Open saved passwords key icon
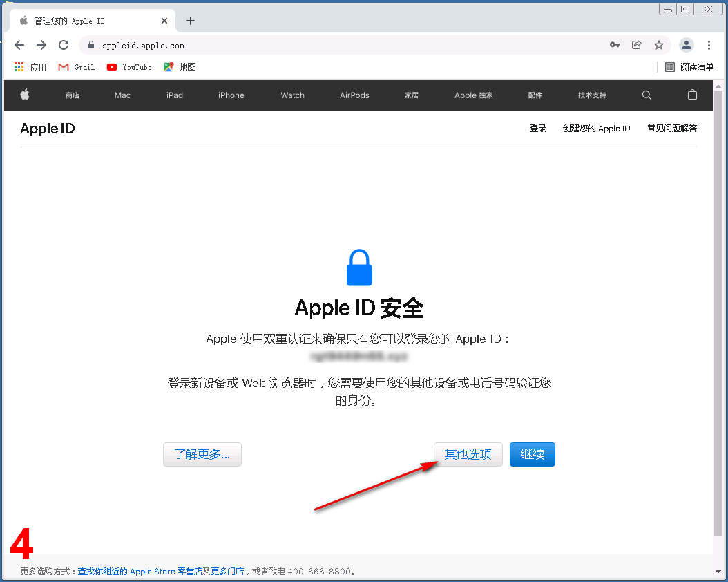Screen dimensions: 728x582 coord(615,45)
